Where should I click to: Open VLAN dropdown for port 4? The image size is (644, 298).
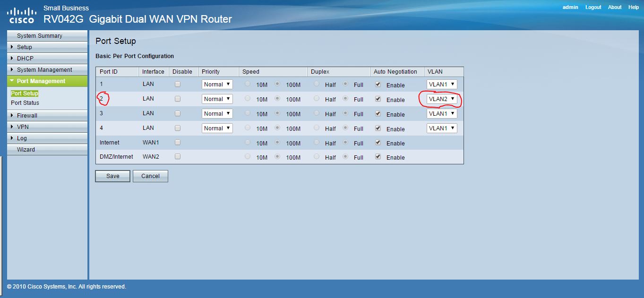(442, 128)
